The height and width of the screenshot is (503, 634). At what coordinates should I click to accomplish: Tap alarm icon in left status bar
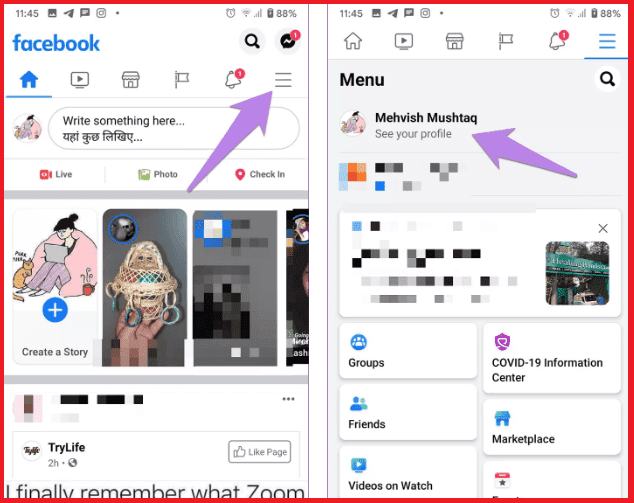[x=230, y=13]
